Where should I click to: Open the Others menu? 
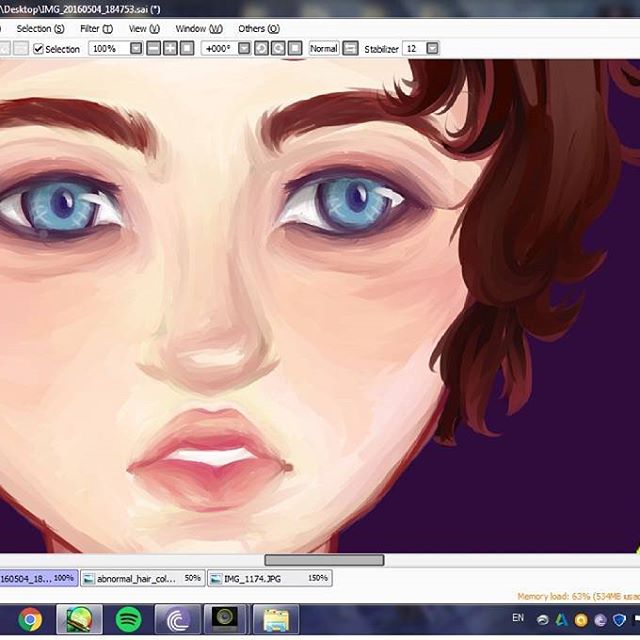pyautogui.click(x=259, y=29)
